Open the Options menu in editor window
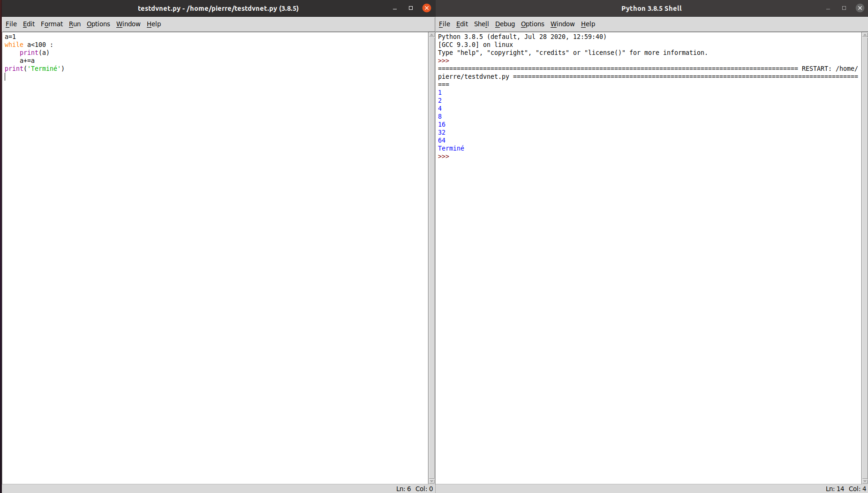This screenshot has height=493, width=868. click(98, 24)
